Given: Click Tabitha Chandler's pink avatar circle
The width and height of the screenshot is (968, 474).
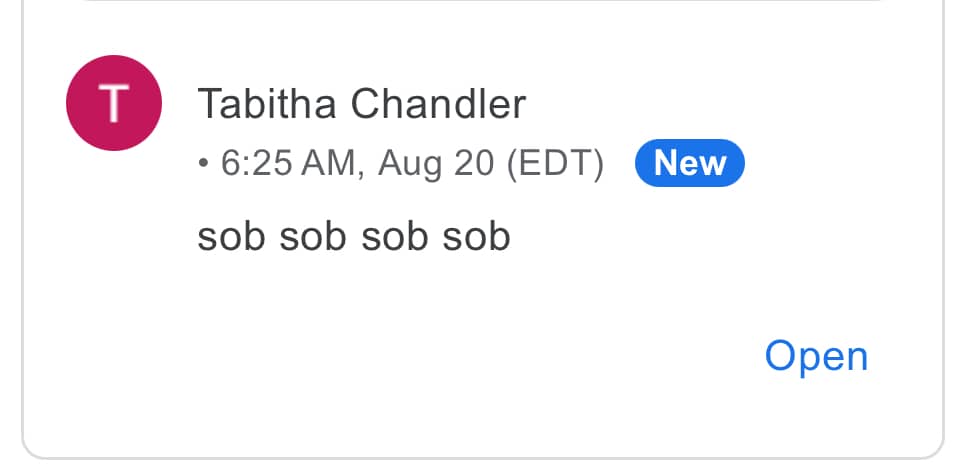Looking at the screenshot, I should pos(114,103).
